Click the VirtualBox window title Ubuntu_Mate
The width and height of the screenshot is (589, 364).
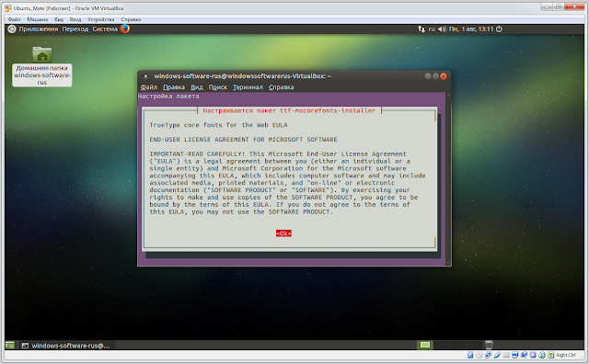(69, 8)
